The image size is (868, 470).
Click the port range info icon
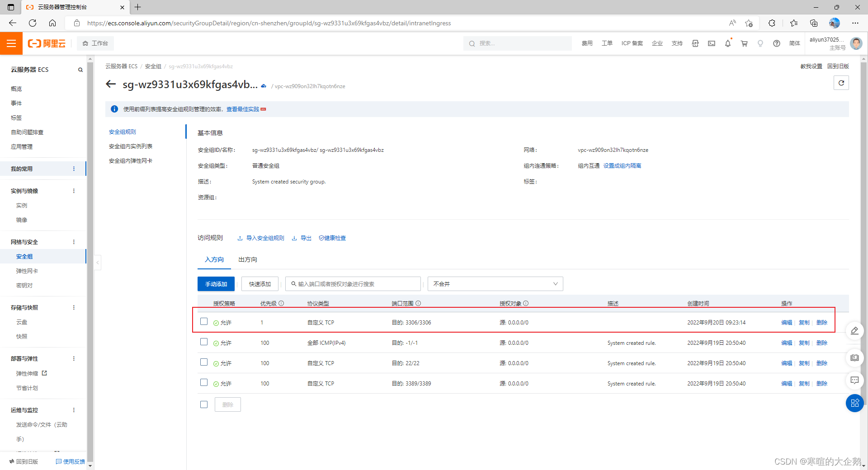tap(418, 303)
